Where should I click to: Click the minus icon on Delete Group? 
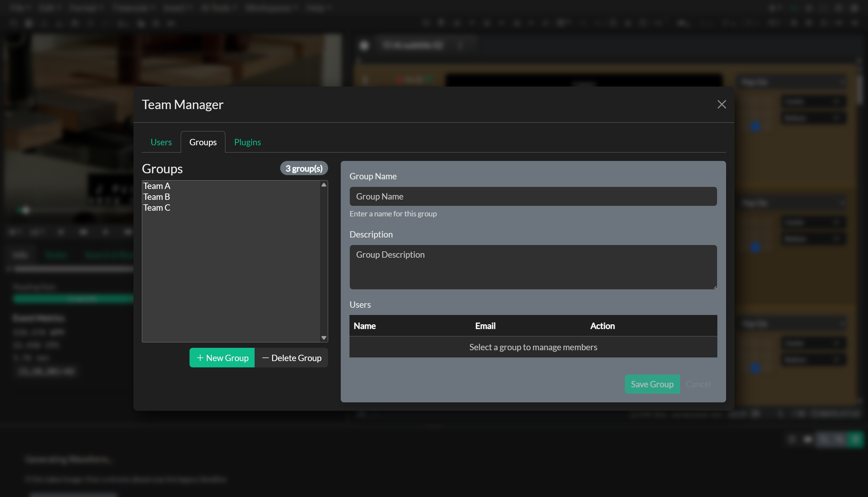coord(265,358)
